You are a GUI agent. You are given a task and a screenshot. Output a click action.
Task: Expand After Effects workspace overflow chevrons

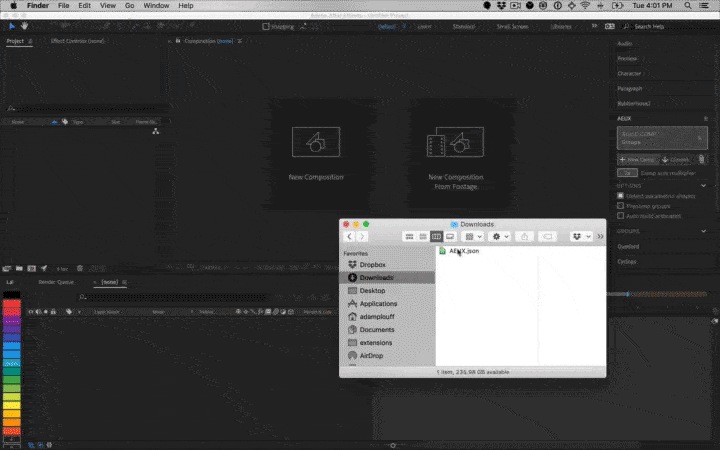(x=595, y=26)
